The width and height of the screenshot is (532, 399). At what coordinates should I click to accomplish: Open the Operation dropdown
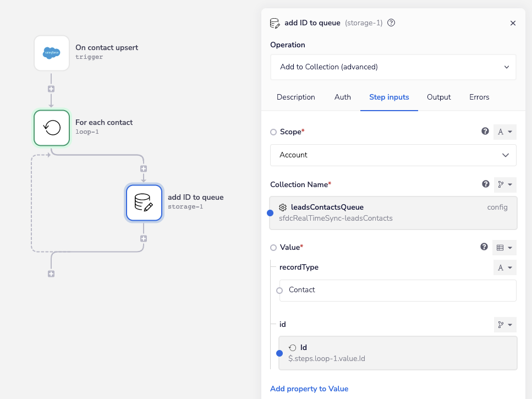tap(393, 67)
